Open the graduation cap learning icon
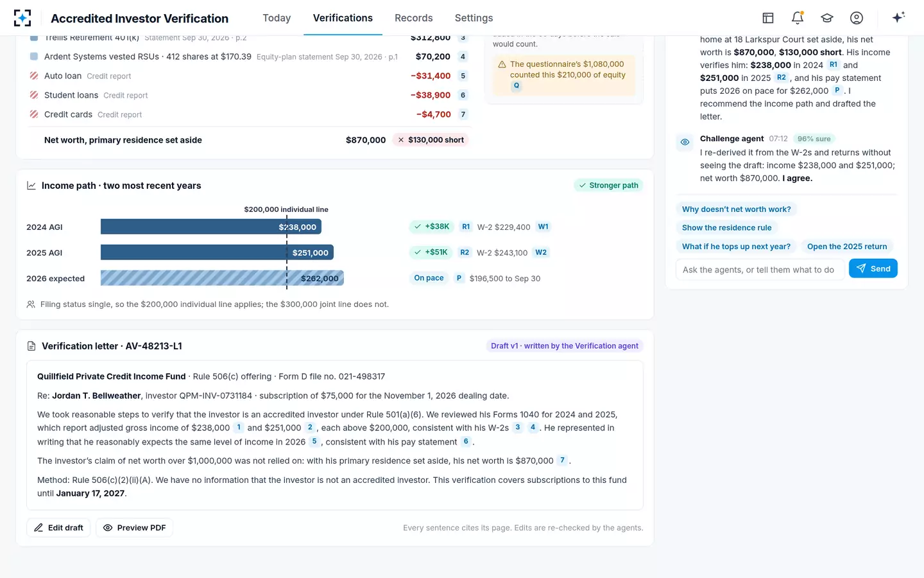This screenshot has height=578, width=924. pyautogui.click(x=827, y=18)
